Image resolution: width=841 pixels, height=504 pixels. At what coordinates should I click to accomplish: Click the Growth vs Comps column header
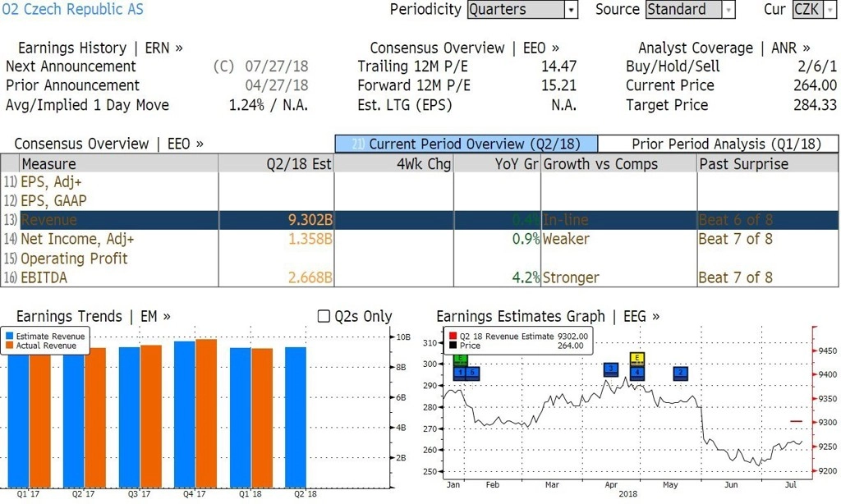(619, 163)
